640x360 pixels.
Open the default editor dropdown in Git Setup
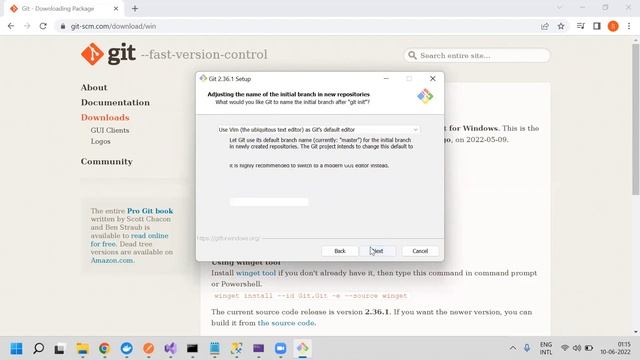click(x=318, y=129)
